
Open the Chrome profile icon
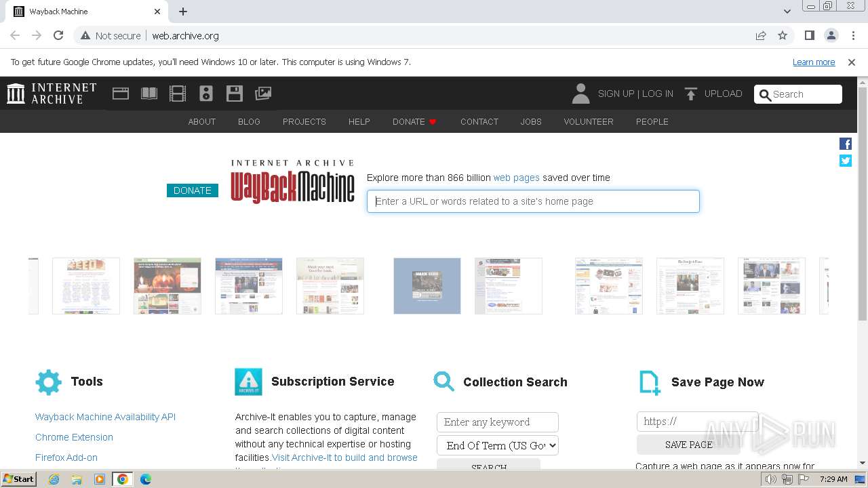[831, 35]
